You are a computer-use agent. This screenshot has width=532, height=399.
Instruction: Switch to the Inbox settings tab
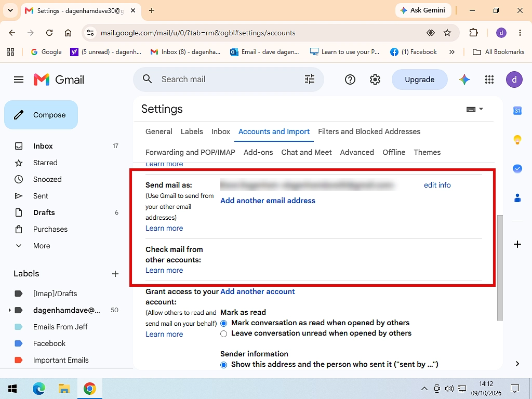[x=220, y=131]
